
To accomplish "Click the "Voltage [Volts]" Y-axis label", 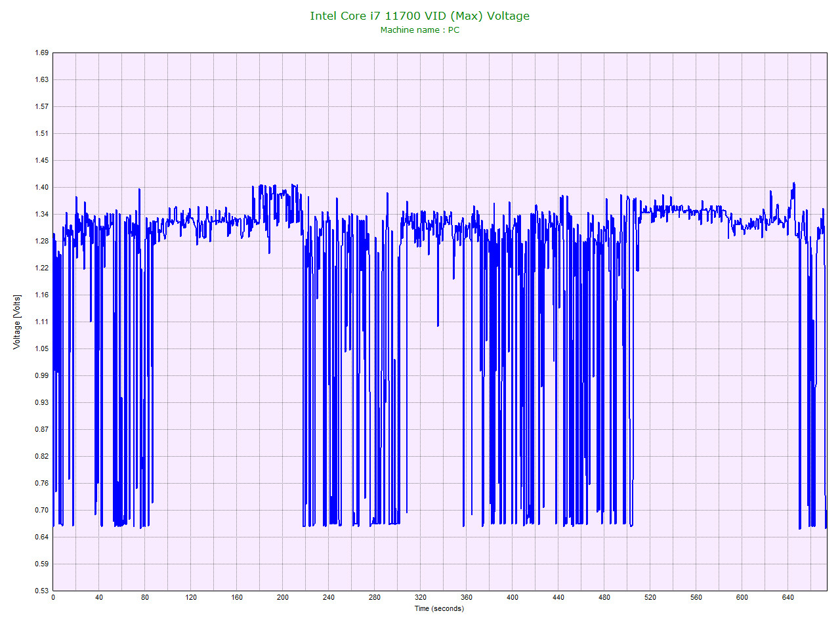I will [x=18, y=322].
